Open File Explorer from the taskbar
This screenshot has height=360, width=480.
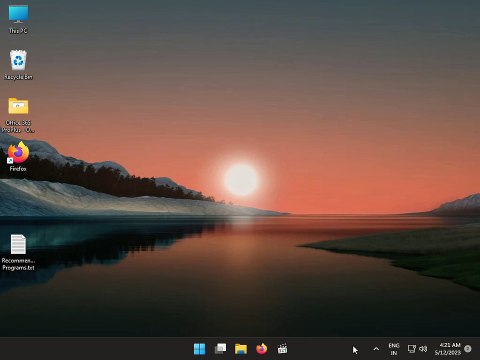coord(241,349)
